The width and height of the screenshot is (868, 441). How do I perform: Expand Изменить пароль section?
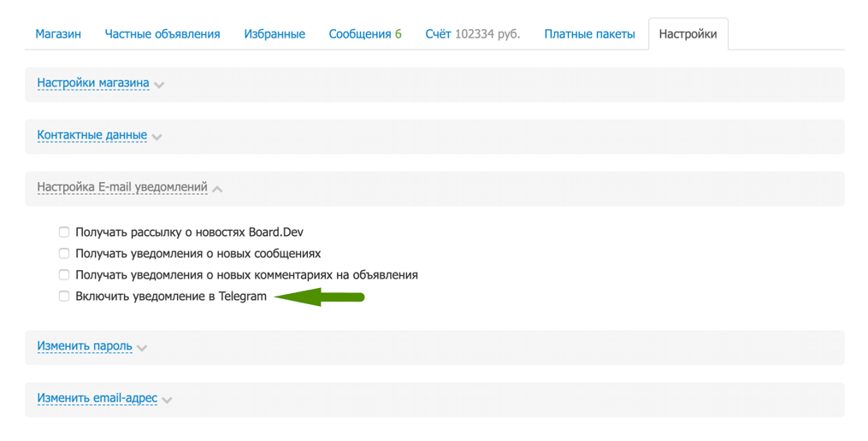(x=85, y=346)
